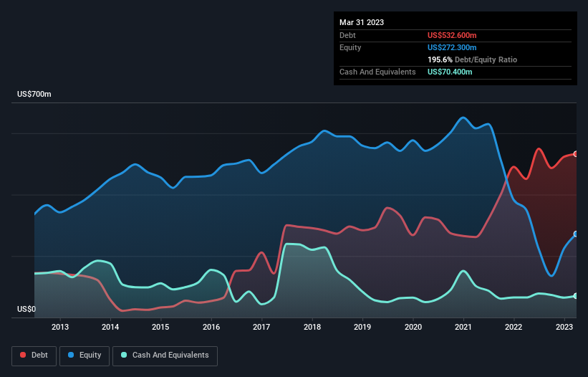
Task: Select the 2019 x-axis label
Action: click(362, 327)
